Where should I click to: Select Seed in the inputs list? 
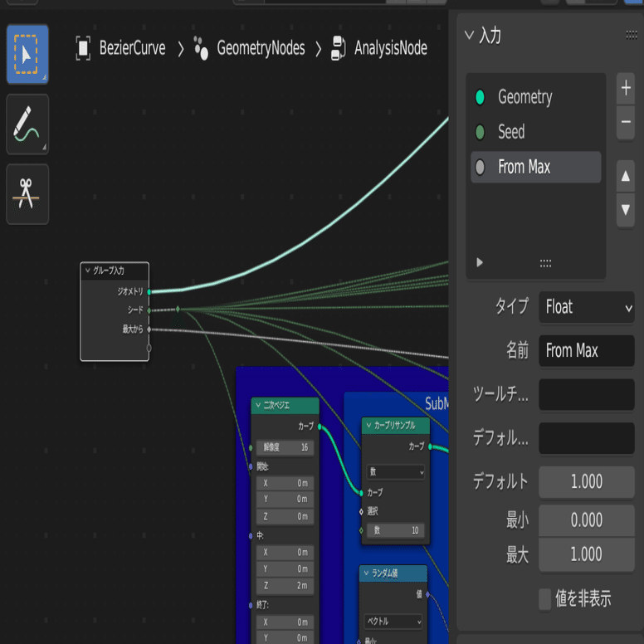[x=535, y=132]
